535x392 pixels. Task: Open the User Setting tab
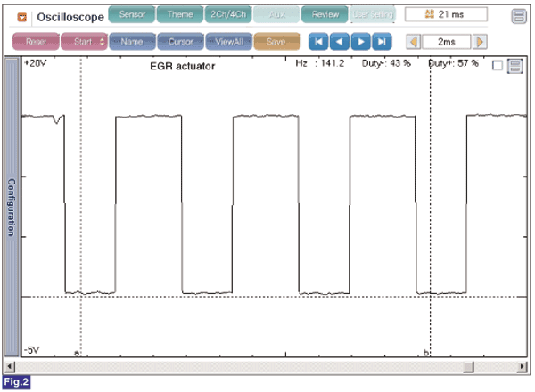point(373,14)
